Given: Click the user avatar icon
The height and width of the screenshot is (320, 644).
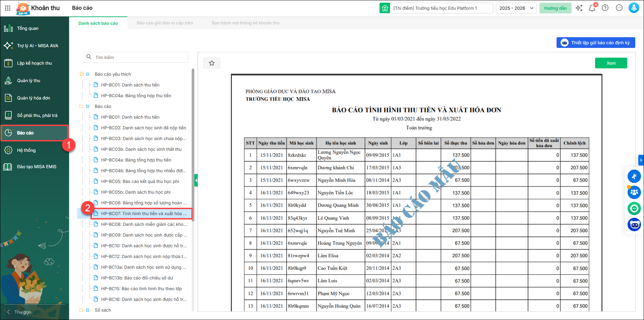Looking at the screenshot, I should tap(634, 8).
